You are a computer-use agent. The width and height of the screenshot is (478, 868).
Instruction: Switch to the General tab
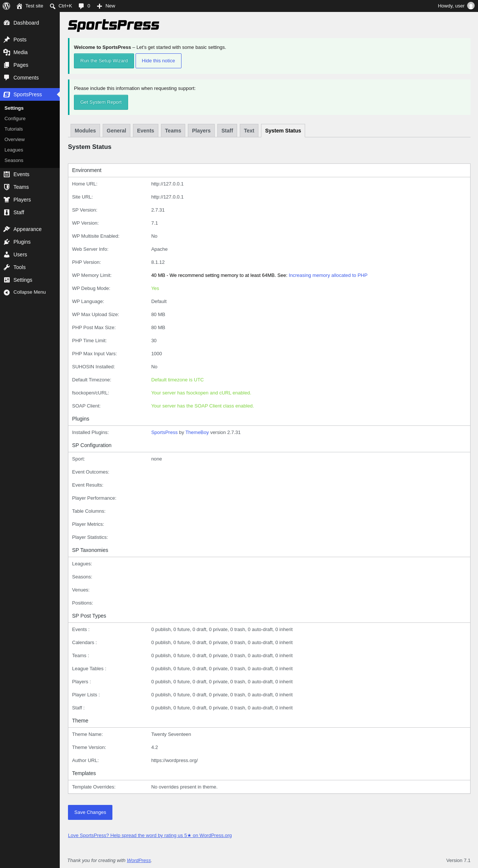click(x=117, y=131)
